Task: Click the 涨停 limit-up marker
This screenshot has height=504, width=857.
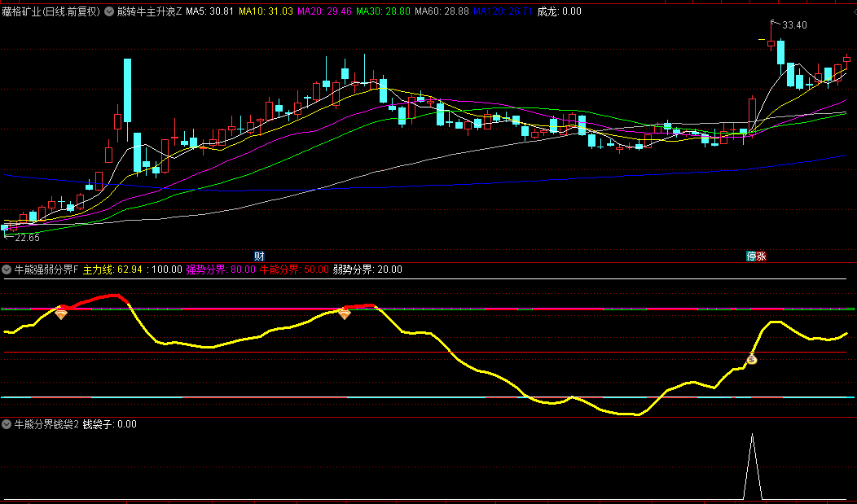Action: [756, 256]
